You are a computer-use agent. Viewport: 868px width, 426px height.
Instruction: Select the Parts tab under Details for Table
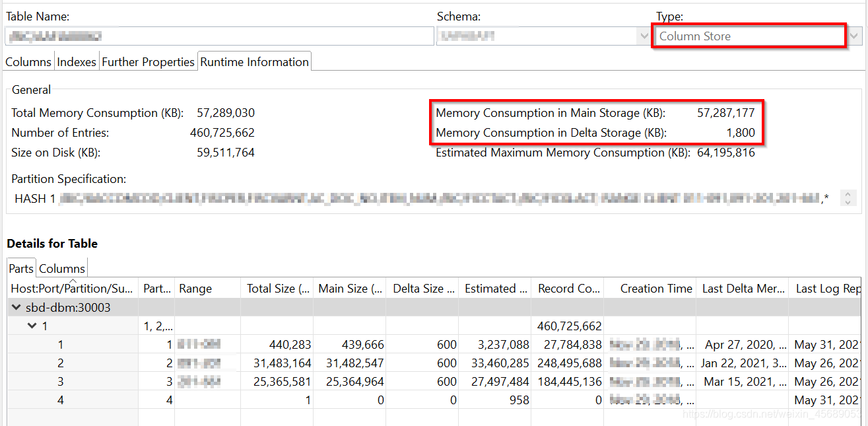click(x=20, y=268)
